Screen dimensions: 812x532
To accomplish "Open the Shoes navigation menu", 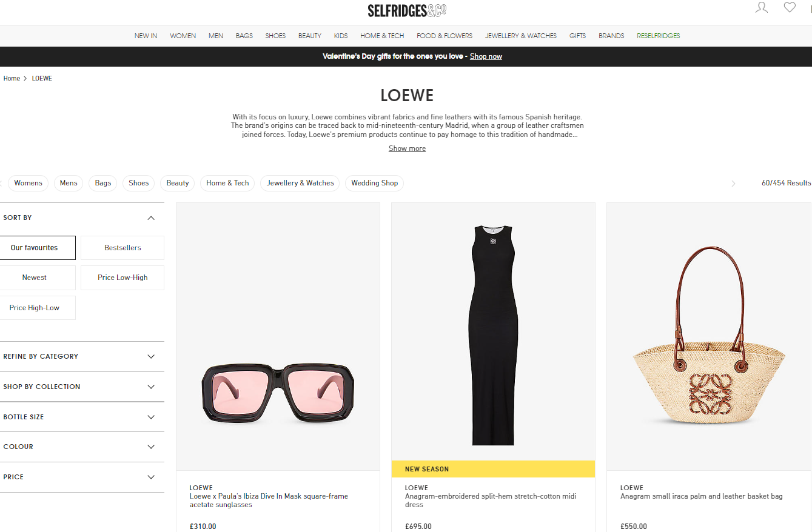I will 275,36.
